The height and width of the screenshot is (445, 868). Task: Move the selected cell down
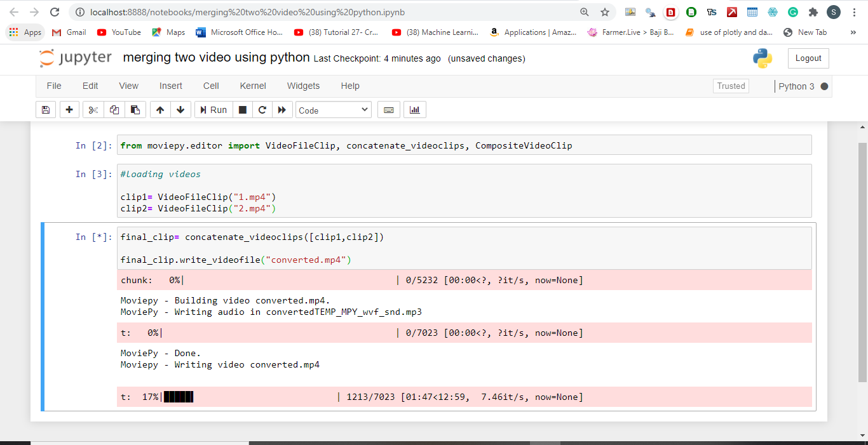pyautogui.click(x=180, y=109)
